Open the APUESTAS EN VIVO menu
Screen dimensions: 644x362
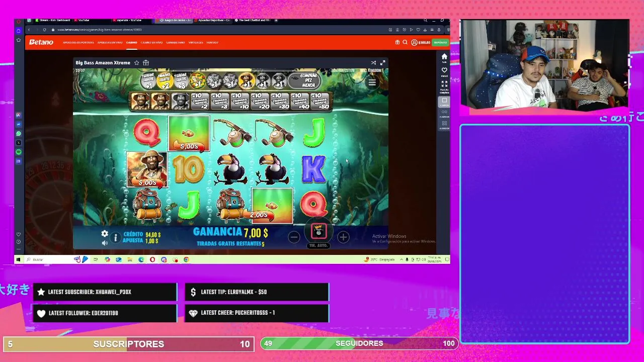110,43
